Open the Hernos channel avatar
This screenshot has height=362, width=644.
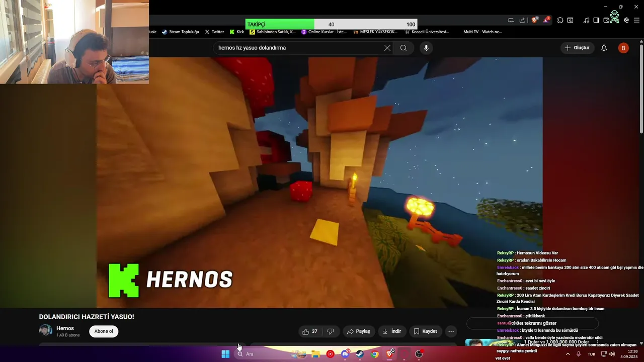point(46,331)
